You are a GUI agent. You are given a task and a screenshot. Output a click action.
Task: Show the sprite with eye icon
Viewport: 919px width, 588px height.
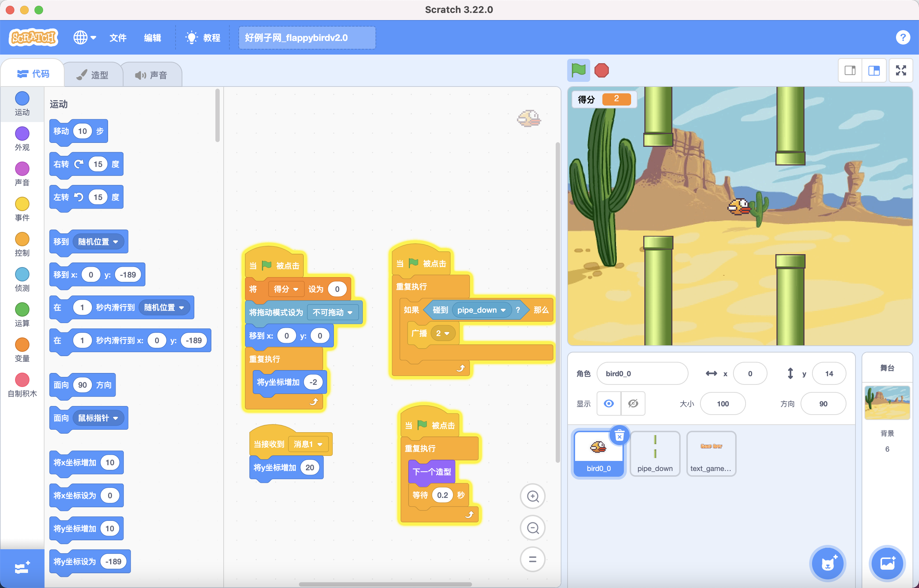coord(609,403)
